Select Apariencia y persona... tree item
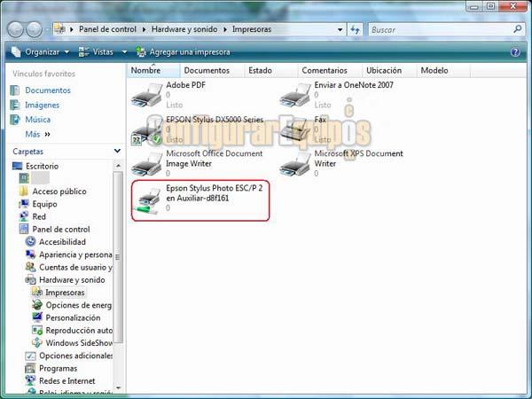532x399 pixels. (x=75, y=254)
